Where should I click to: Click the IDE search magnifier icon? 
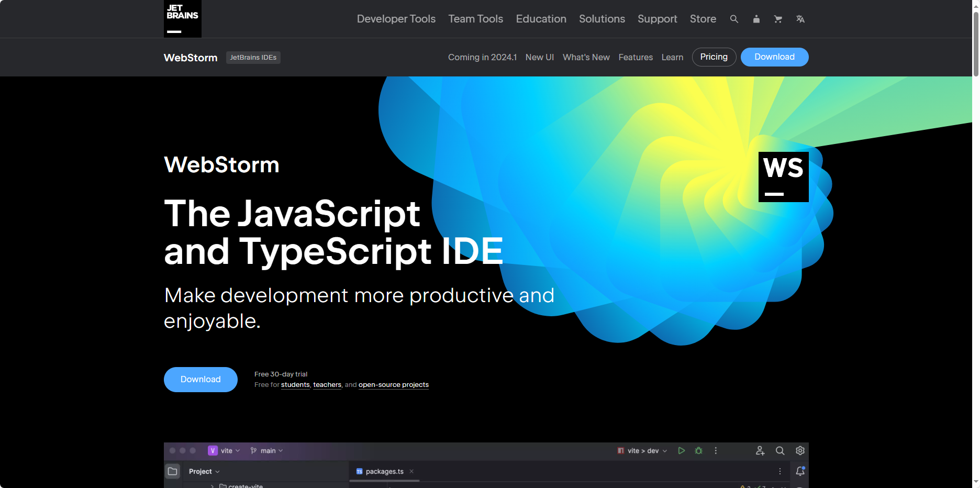click(780, 450)
